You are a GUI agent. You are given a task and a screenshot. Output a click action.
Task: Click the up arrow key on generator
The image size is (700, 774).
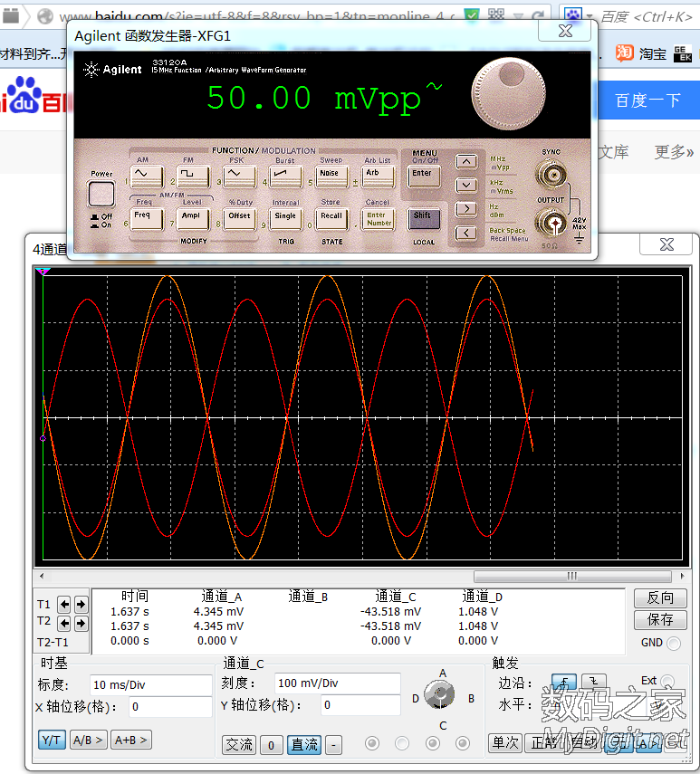click(x=466, y=161)
